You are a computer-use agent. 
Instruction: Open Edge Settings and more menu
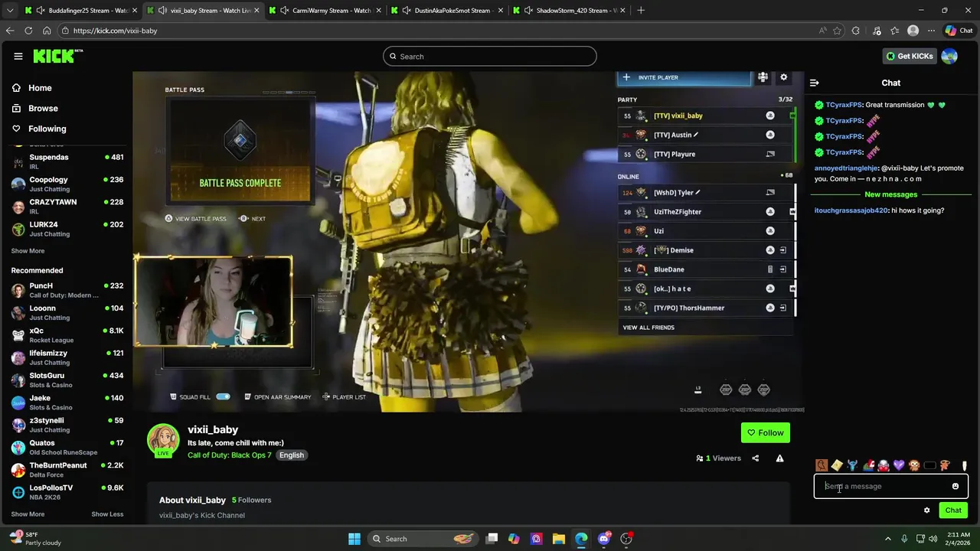click(x=931, y=31)
